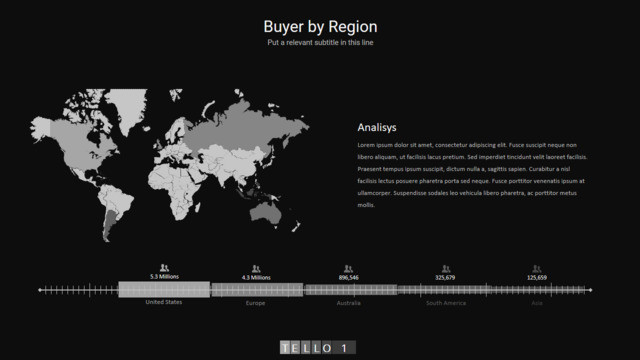Screen dimensions: 640x360
Task: Click the Buyer by Region title
Action: [x=320, y=27]
